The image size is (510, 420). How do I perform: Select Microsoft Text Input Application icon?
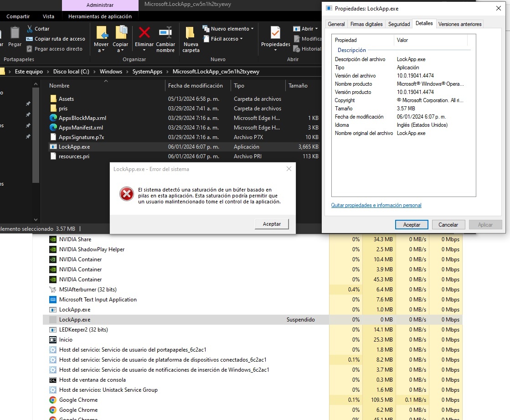tap(53, 300)
